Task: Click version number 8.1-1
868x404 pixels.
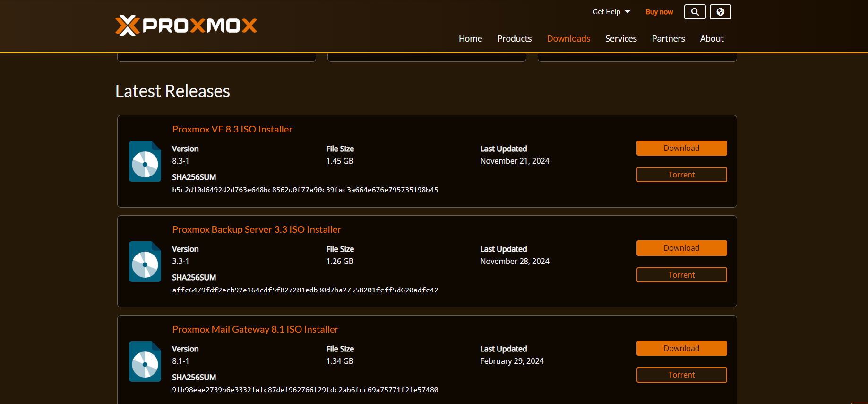Action: click(x=180, y=361)
